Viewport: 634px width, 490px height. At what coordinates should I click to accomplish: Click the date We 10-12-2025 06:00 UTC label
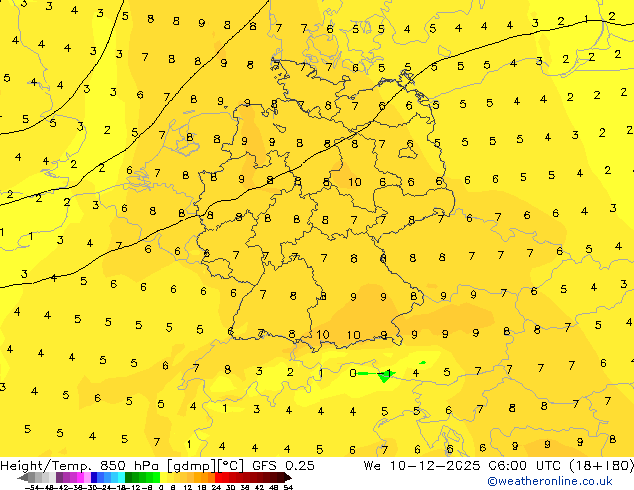[x=462, y=466]
